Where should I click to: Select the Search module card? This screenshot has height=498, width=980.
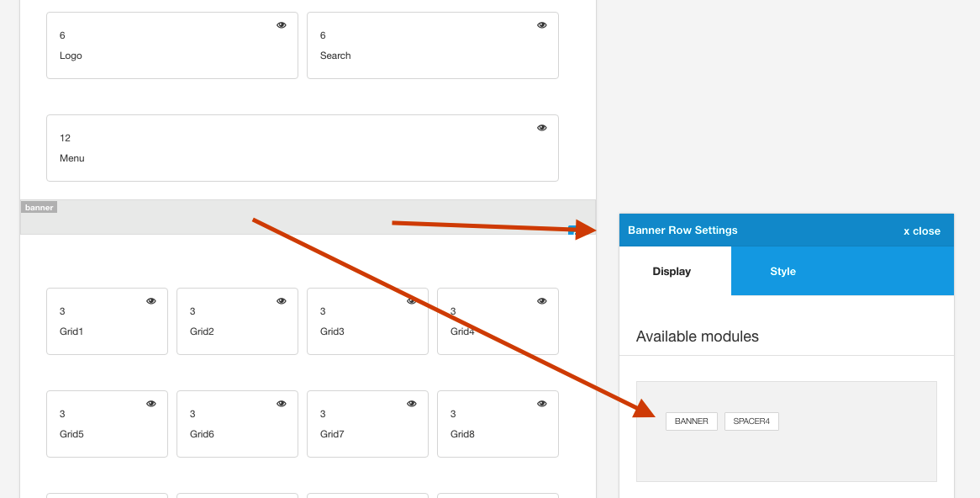(433, 45)
